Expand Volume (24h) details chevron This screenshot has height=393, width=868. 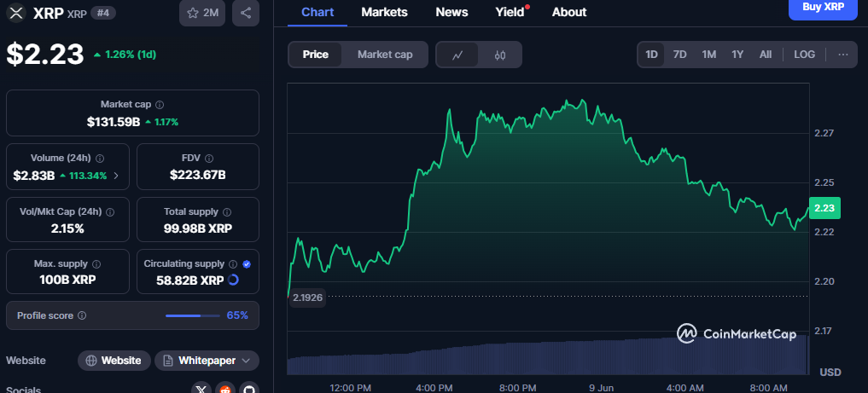tap(116, 176)
